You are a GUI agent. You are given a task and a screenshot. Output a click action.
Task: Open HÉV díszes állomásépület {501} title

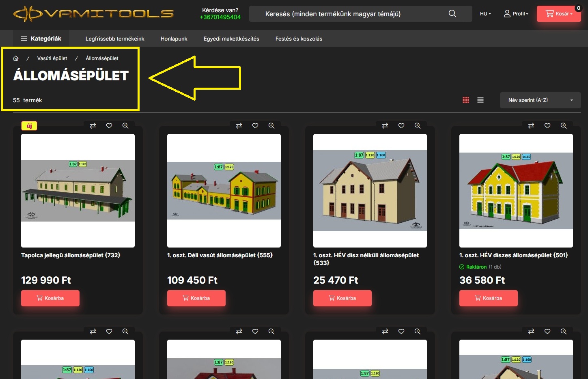[x=514, y=255]
